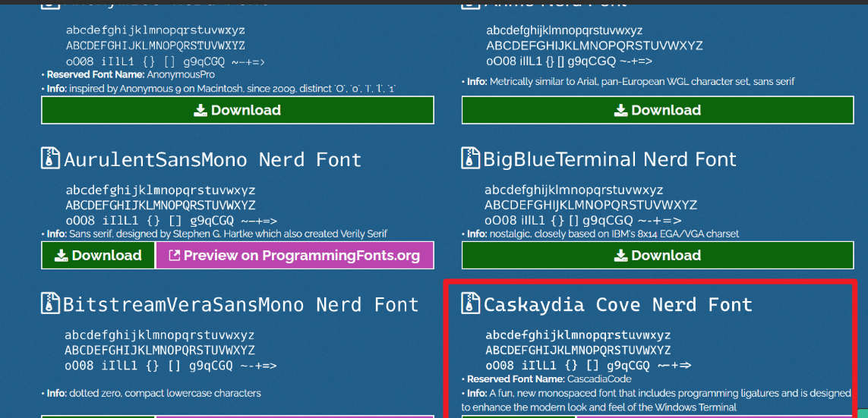Click the info line 'inspired by Anonymous 9 on Macintosh'

[222, 89]
